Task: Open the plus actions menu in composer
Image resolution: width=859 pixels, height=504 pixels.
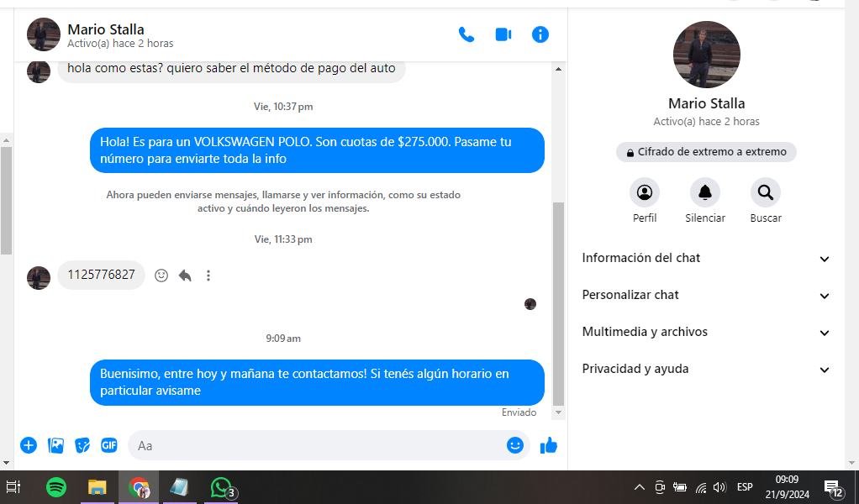Action: 29,445
